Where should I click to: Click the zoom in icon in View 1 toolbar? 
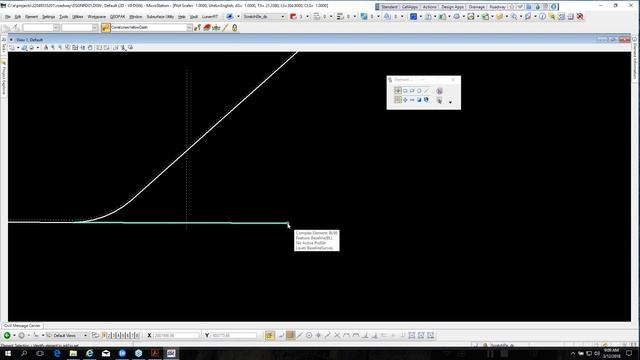(x=53, y=48)
